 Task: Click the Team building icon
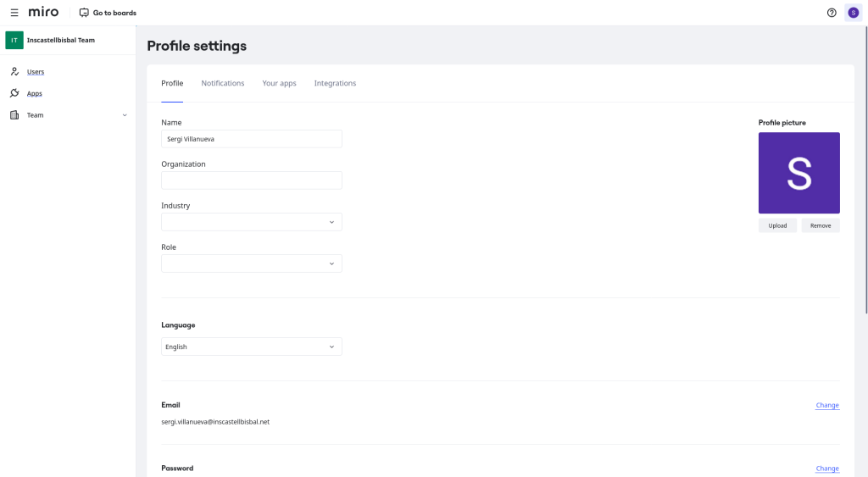pyautogui.click(x=14, y=115)
